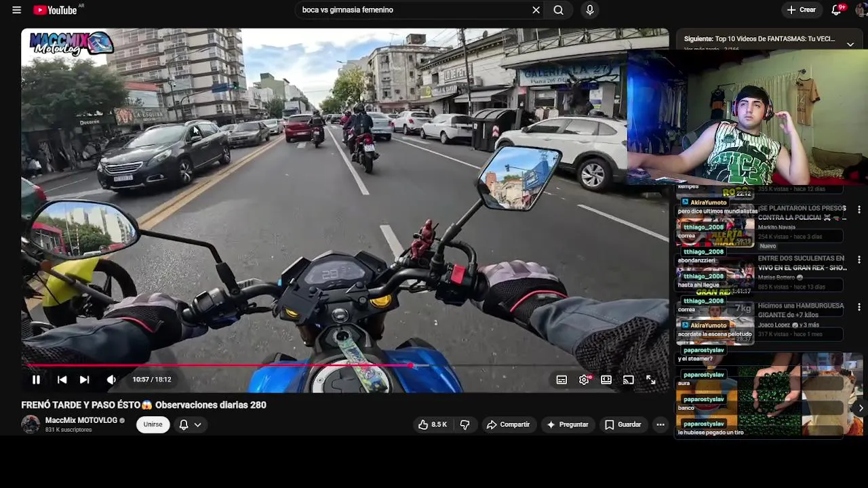Viewport: 868px width, 488px height.
Task: Open options for SE PLANTARON LOS PRESOS video
Action: tap(859, 210)
